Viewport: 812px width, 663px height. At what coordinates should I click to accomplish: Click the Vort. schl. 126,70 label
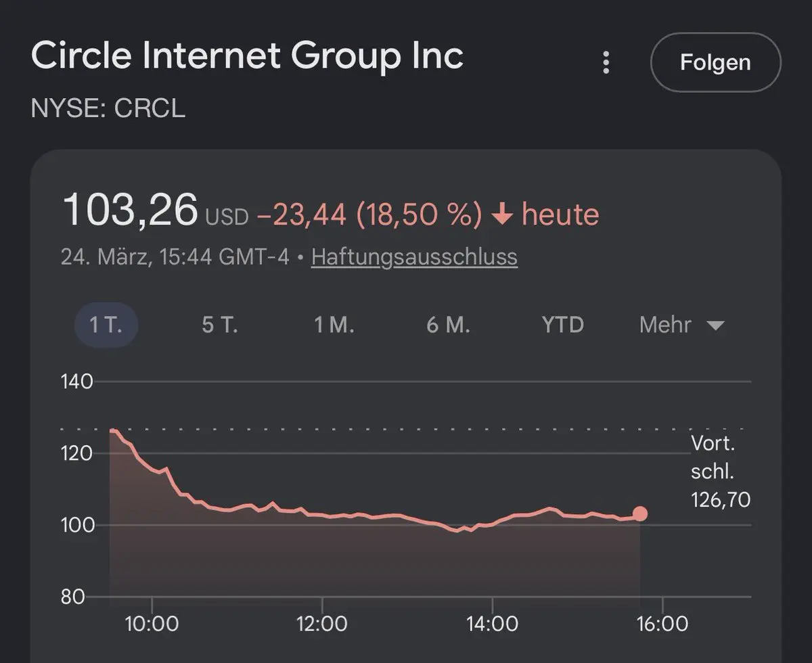click(720, 472)
